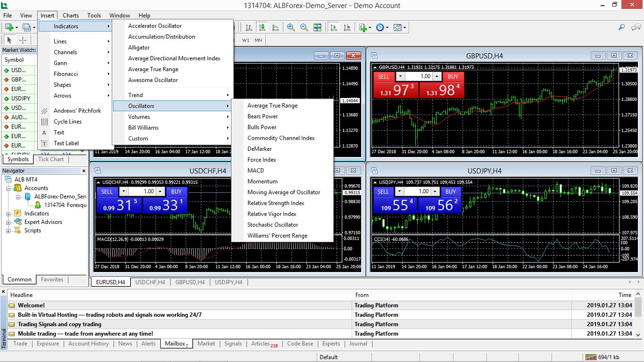This screenshot has height=362, width=644.
Task: Open the Profiles toolbar icon
Action: click(27, 27)
